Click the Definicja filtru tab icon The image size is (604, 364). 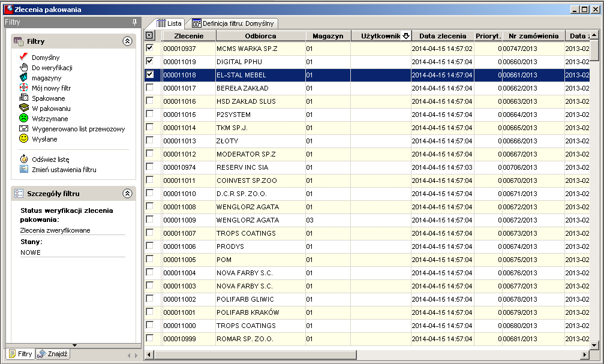197,23
